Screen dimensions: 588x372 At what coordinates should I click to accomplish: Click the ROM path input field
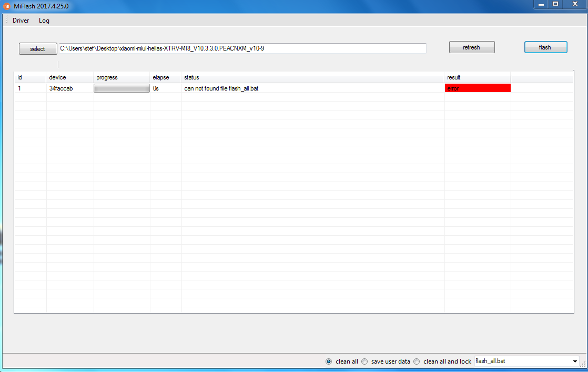(x=242, y=48)
